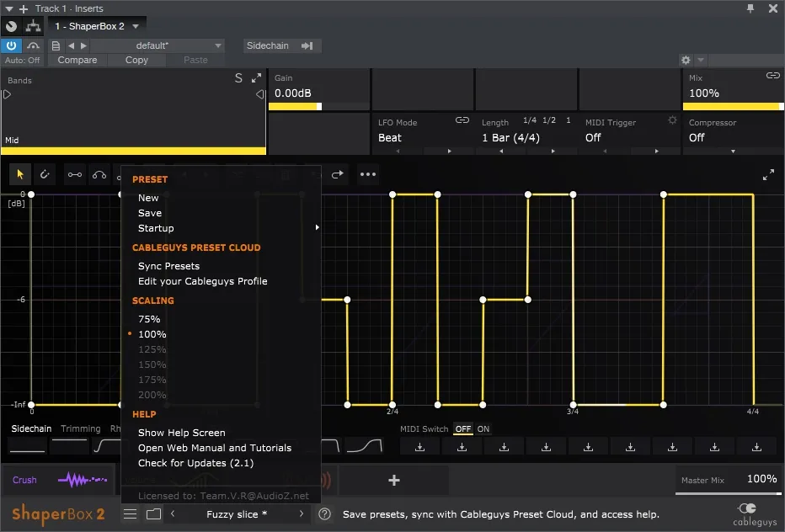
Task: Click the Sidechain button in header
Action: click(267, 45)
